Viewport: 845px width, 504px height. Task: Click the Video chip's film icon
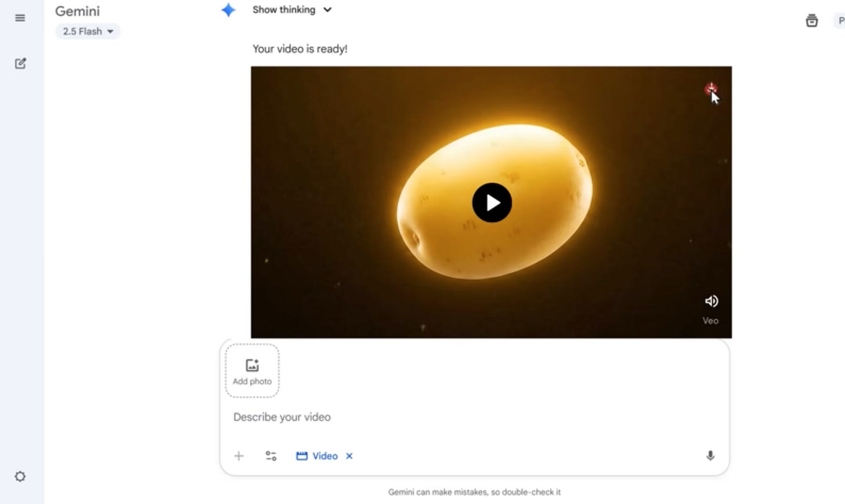coord(302,456)
